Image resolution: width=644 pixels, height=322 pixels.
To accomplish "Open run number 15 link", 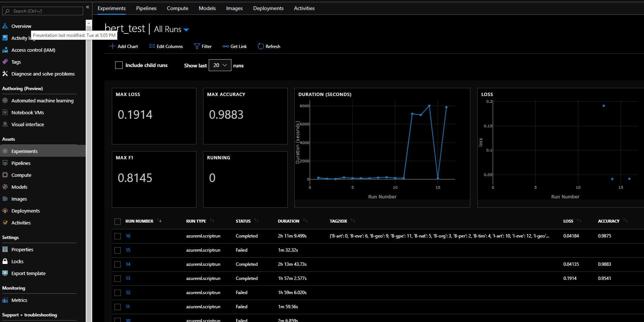I will (128, 250).
